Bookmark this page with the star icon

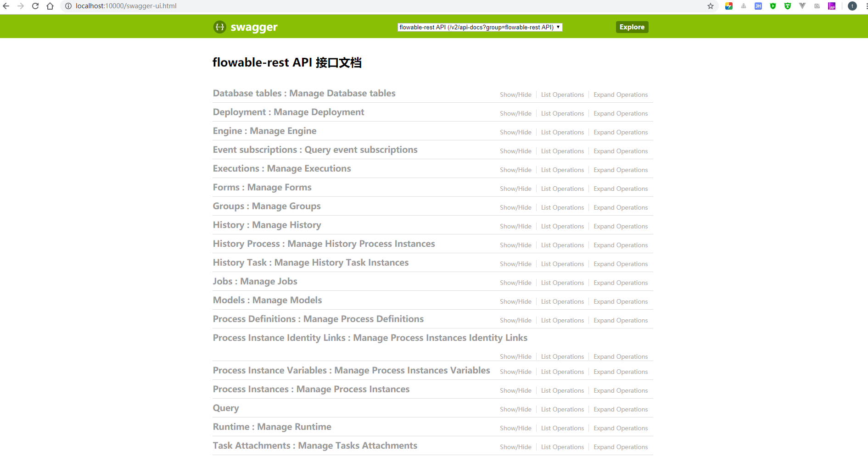[711, 6]
